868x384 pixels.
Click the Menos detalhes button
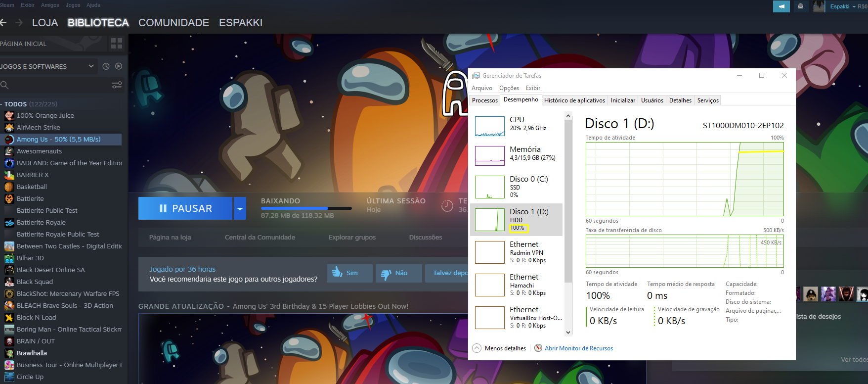(x=499, y=348)
